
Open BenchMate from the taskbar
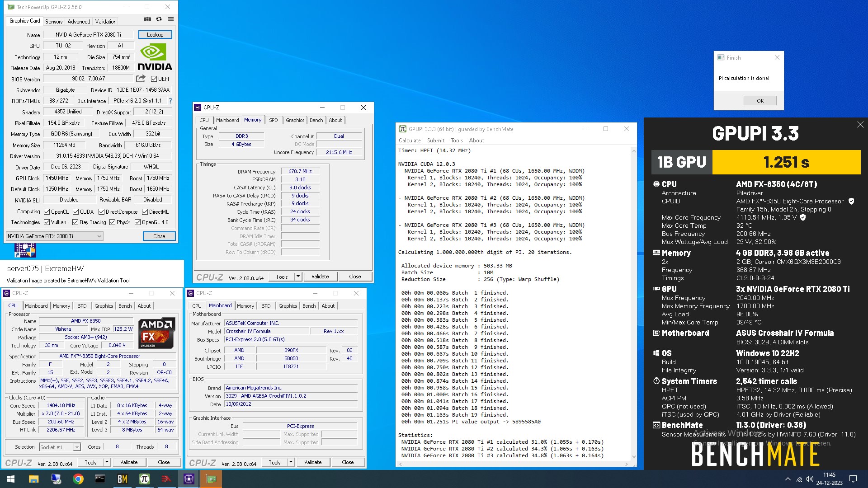tap(122, 479)
